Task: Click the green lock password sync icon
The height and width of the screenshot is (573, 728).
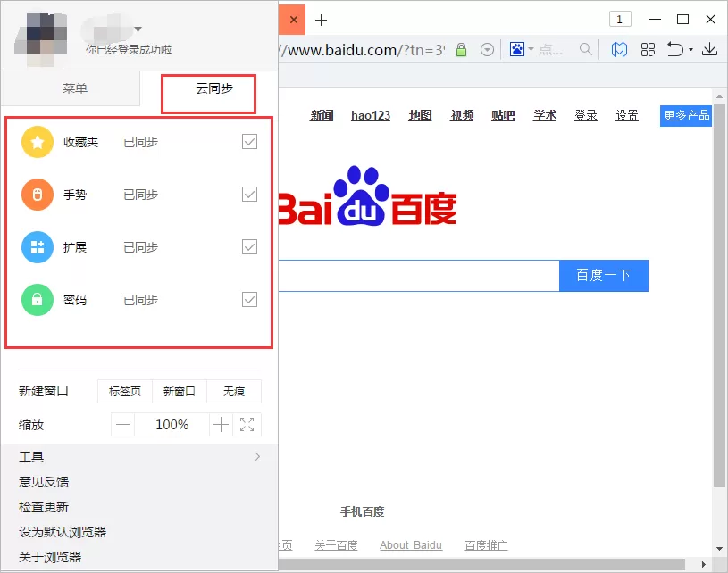Action: tap(38, 300)
